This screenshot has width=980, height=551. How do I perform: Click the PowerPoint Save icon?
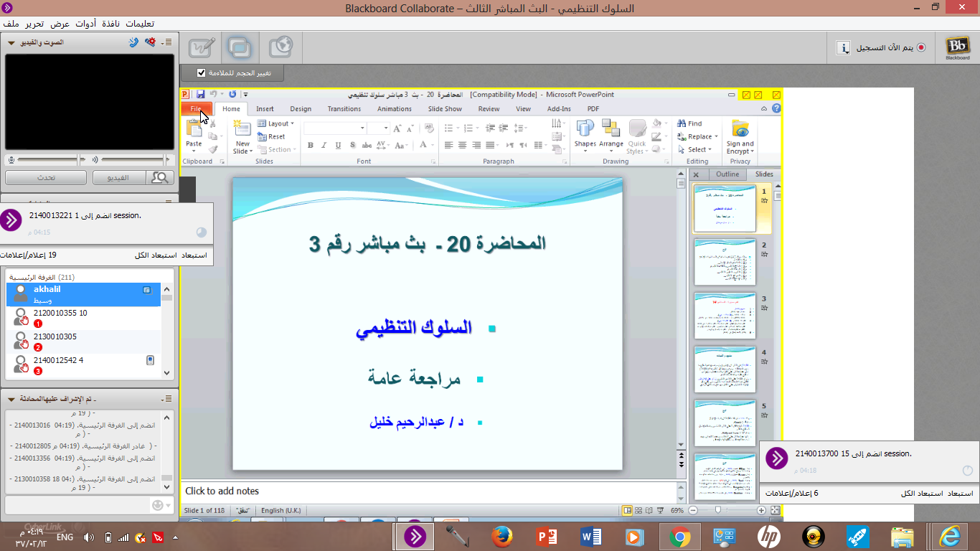(200, 94)
